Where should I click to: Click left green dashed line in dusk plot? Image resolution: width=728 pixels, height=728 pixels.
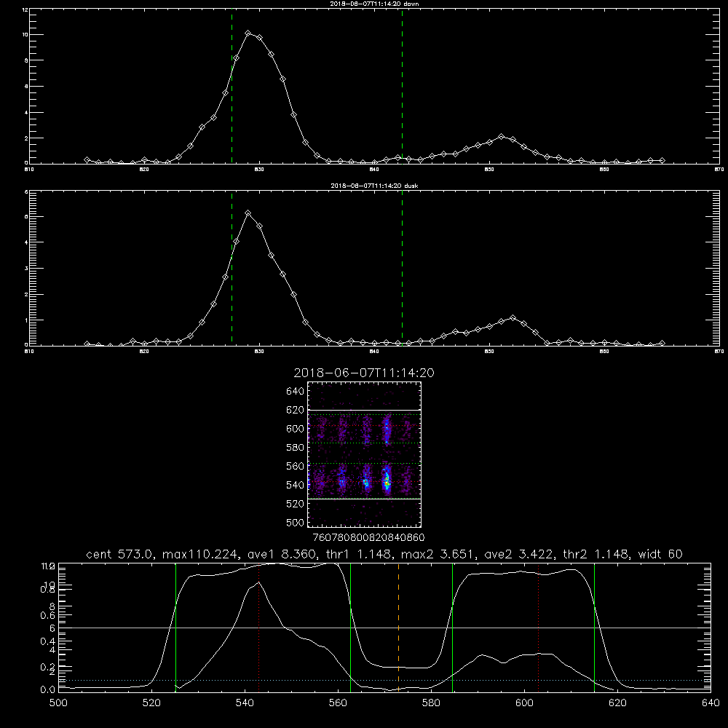(232, 269)
